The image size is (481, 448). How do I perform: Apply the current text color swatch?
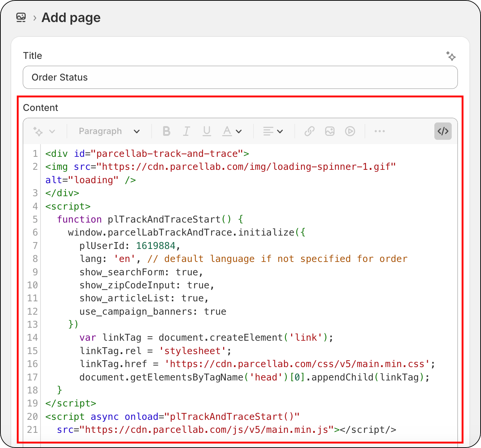tap(226, 131)
